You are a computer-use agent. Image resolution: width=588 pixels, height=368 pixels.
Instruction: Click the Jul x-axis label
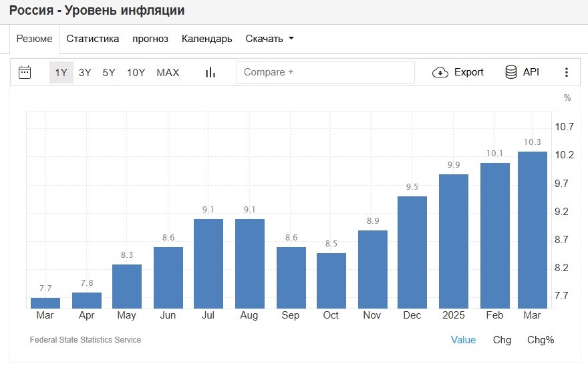tap(208, 315)
